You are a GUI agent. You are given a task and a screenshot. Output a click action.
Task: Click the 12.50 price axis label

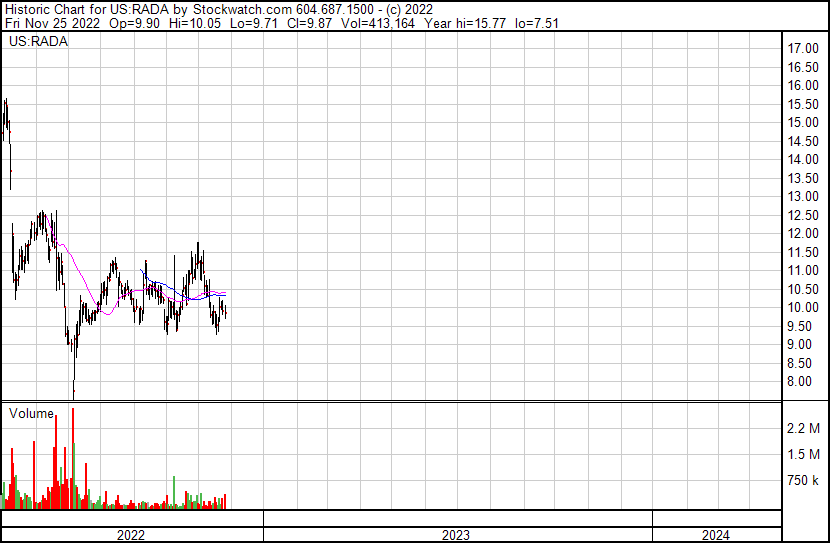[x=803, y=215]
